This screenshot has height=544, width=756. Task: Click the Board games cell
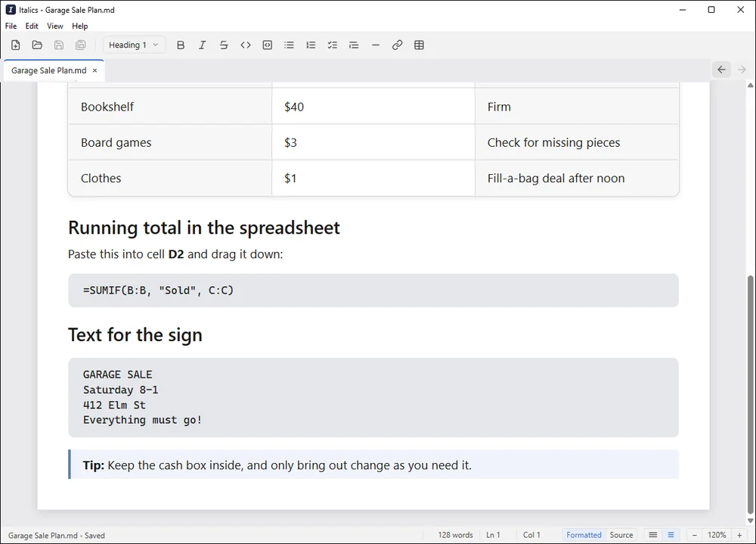pos(170,142)
